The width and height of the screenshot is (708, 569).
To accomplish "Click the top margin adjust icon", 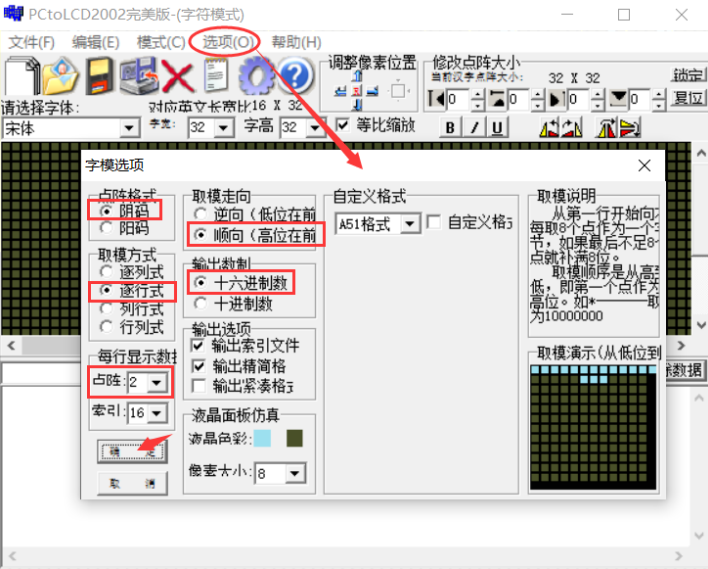I will pos(497,98).
